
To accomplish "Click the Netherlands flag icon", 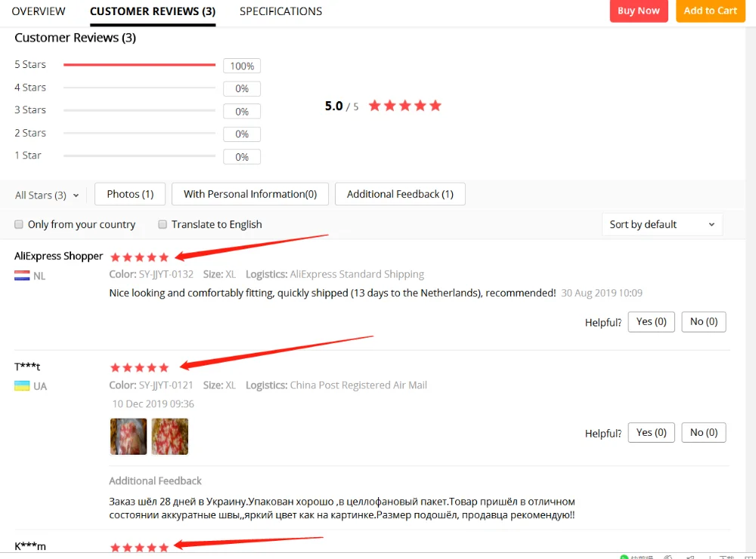I will [x=22, y=276].
